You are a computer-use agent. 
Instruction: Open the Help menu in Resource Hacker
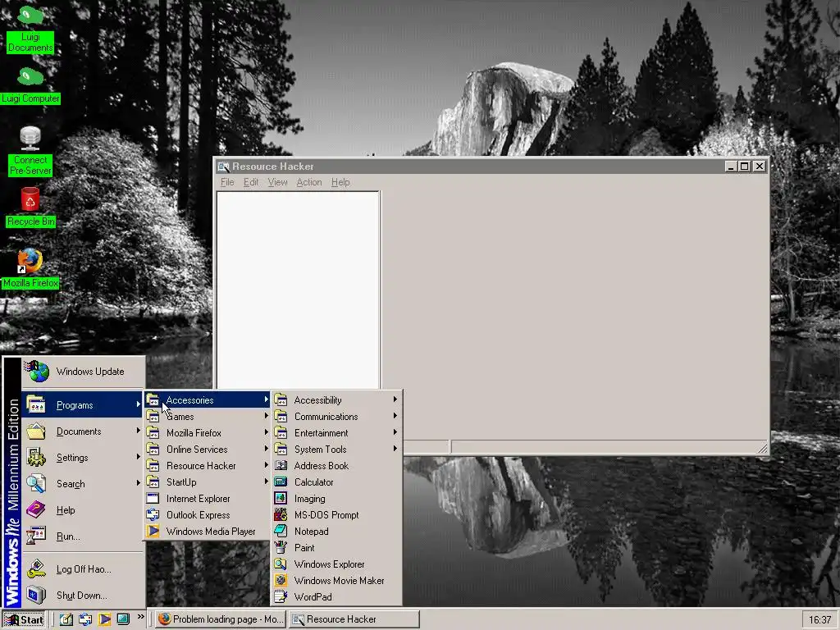click(340, 182)
